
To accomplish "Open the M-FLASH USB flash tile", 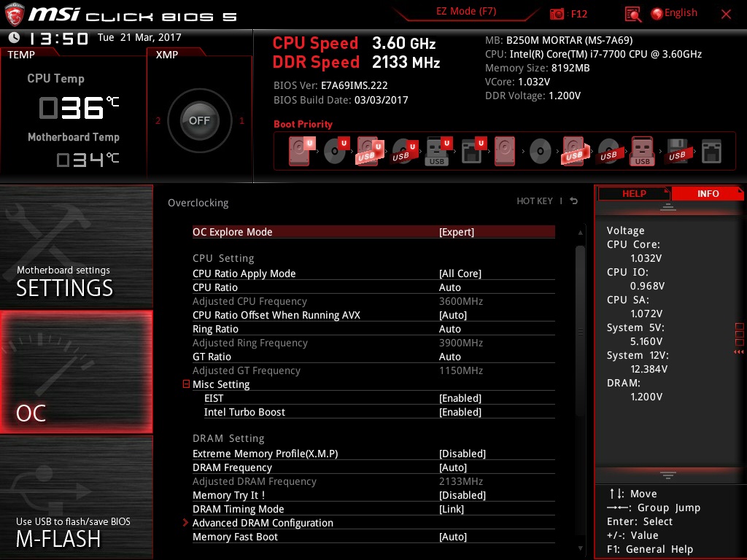I will coord(76,497).
